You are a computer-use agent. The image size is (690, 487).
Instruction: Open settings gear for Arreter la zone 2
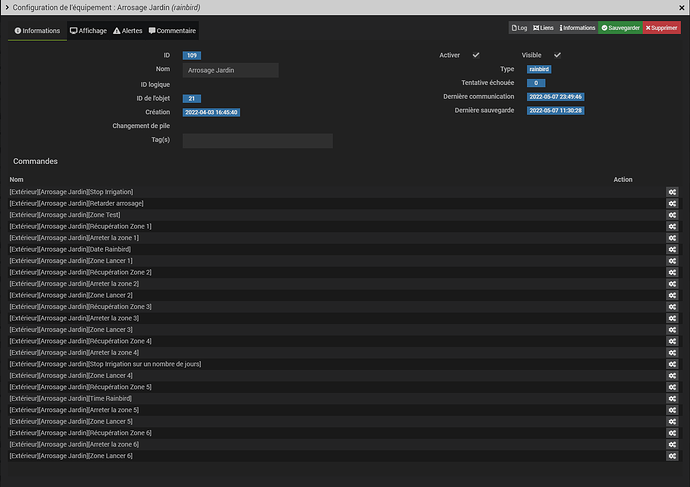pyautogui.click(x=672, y=284)
